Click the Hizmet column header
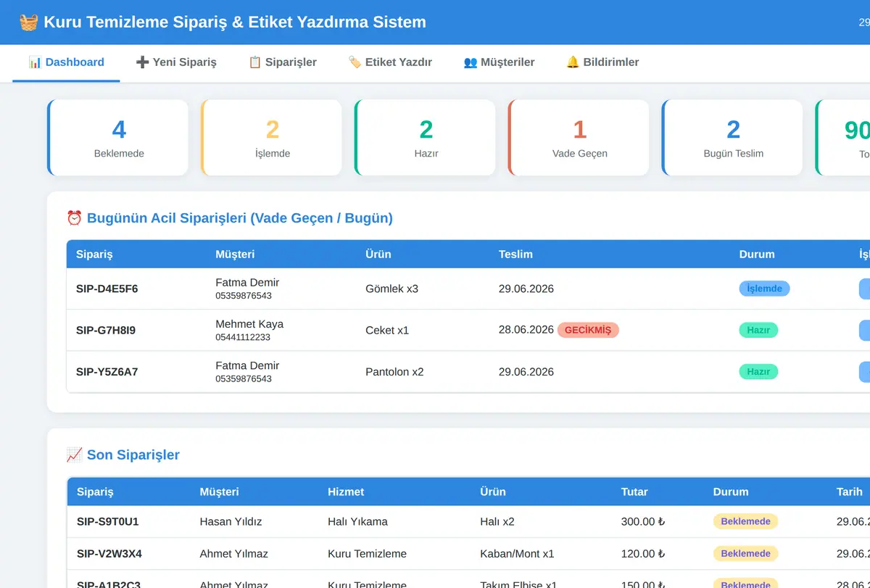The width and height of the screenshot is (870, 588). coord(346,492)
